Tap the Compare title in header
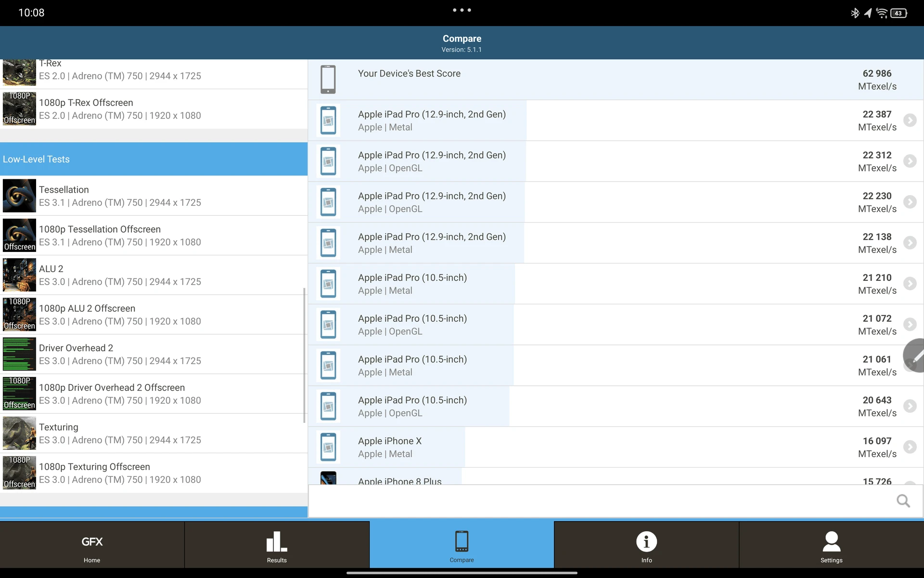Image resolution: width=924 pixels, height=578 pixels. pos(462,39)
